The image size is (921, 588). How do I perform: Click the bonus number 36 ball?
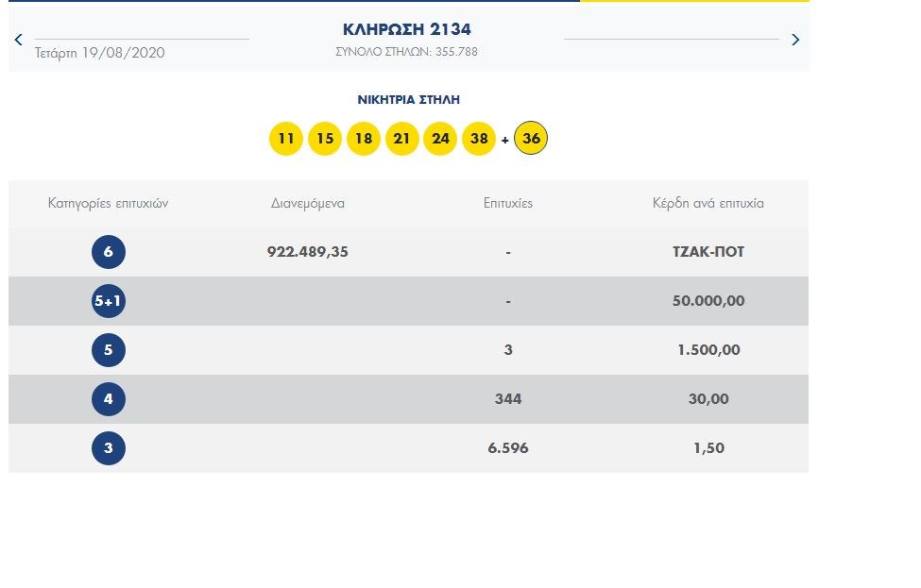(x=531, y=139)
